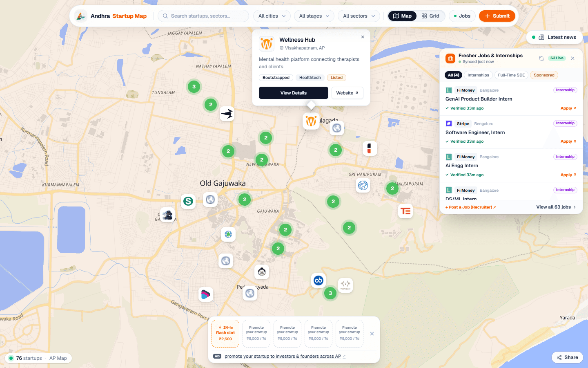588x368 pixels.
Task: Open the hooded figure photo marker
Action: 167,215
